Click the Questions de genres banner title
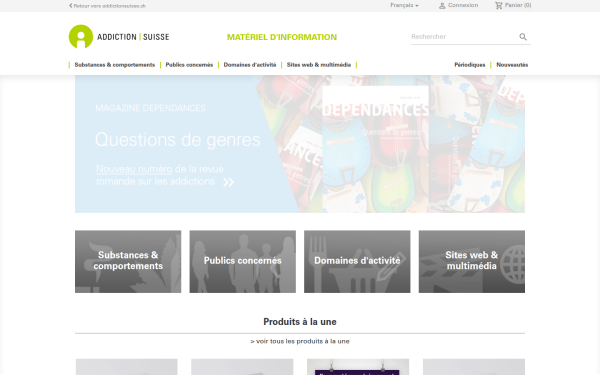 [178, 140]
